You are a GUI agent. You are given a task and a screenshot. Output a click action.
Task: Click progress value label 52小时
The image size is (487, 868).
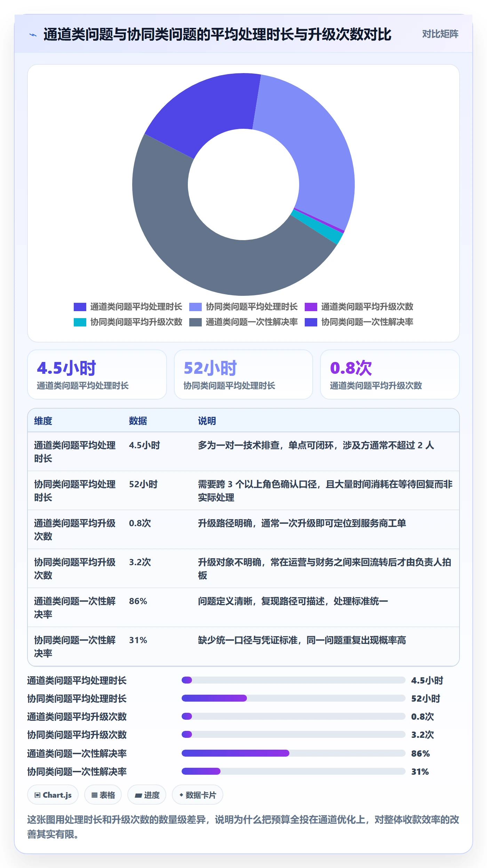pos(425,699)
